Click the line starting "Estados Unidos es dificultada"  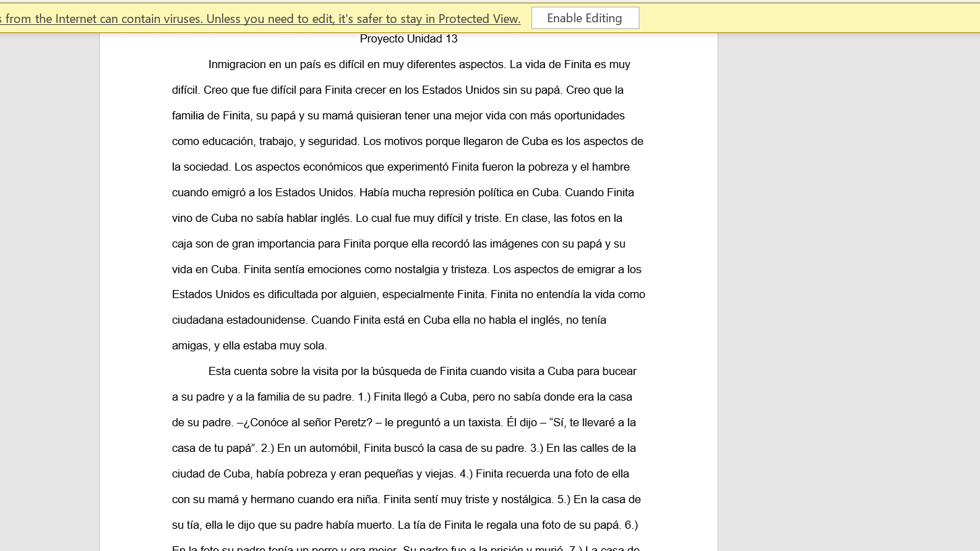coord(409,295)
